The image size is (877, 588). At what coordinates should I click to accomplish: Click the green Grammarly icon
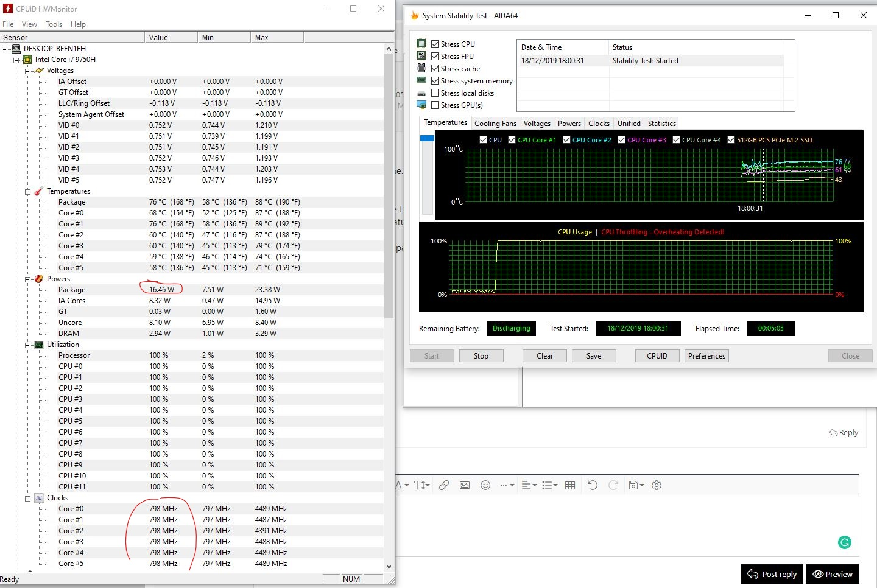coord(845,542)
